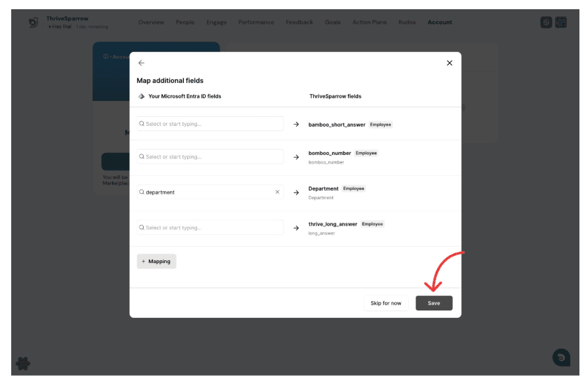Click the profile avatar icon at top right
Image resolution: width=588 pixels, height=385 pixels.
(x=560, y=22)
